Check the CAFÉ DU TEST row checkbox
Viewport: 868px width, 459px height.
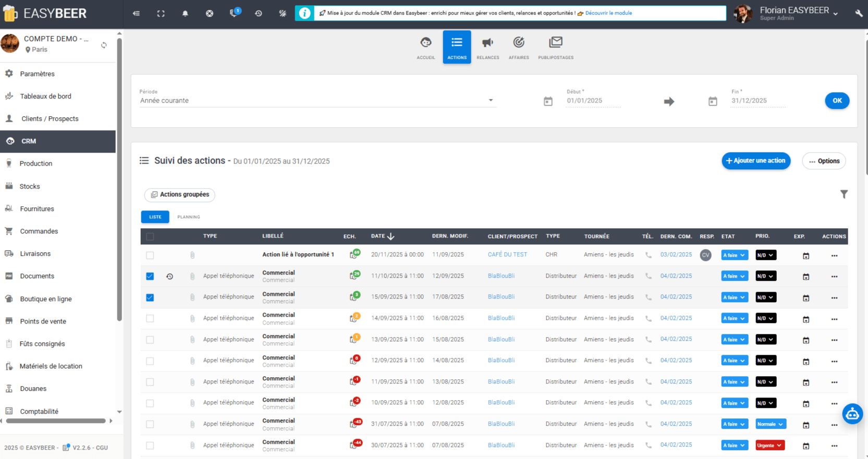coord(150,255)
